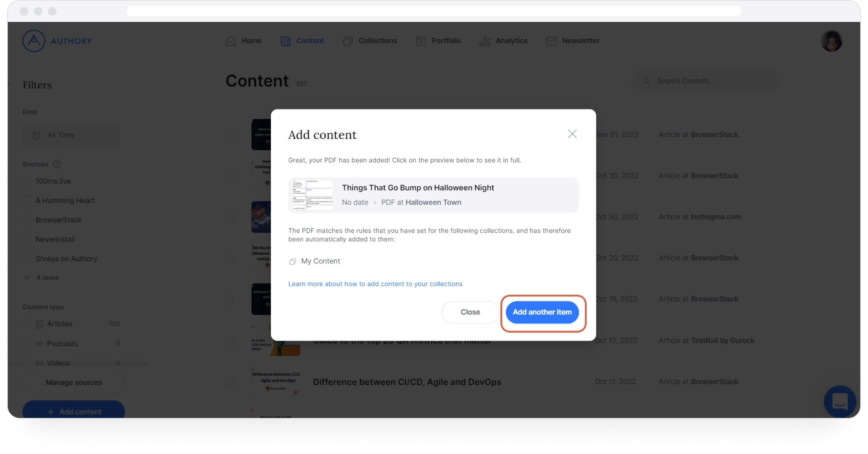The width and height of the screenshot is (868, 454).
Task: Expand the 4 more sources list
Action: tap(42, 278)
